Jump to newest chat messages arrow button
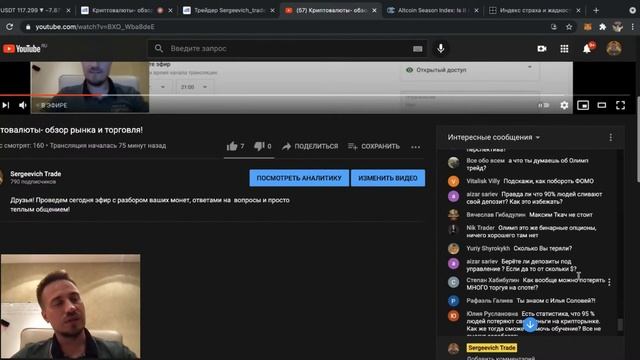This screenshot has height=360, width=640. pyautogui.click(x=530, y=324)
